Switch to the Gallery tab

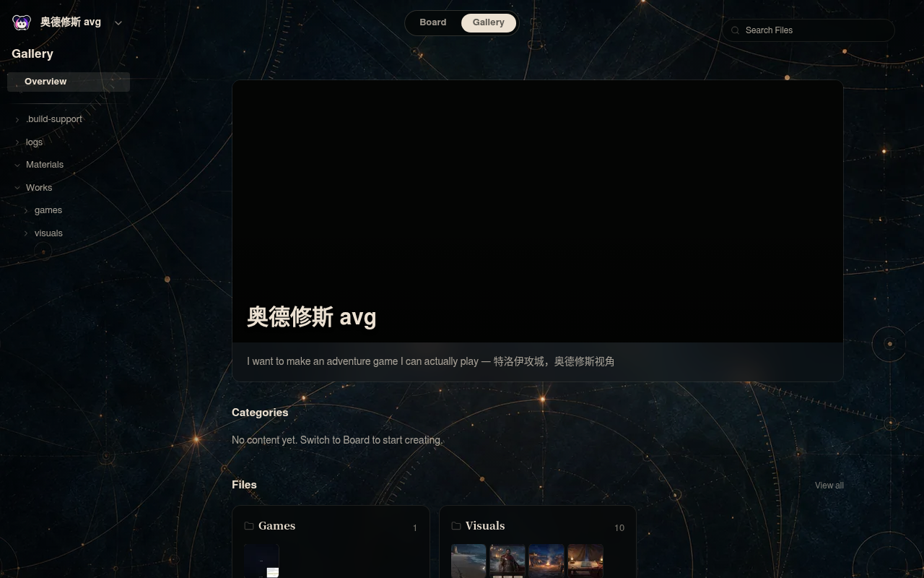[489, 22]
